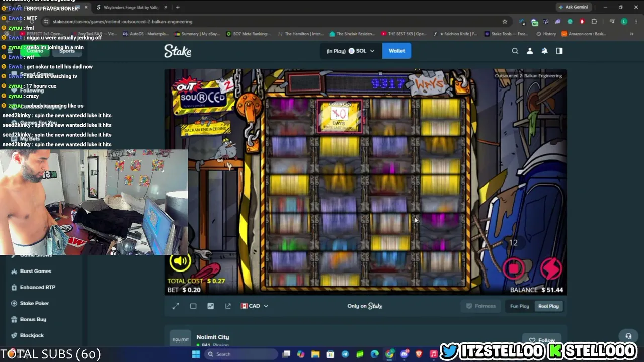The width and height of the screenshot is (644, 362).
Task: Open Microsoft Store from the taskbar
Action: coord(331,354)
